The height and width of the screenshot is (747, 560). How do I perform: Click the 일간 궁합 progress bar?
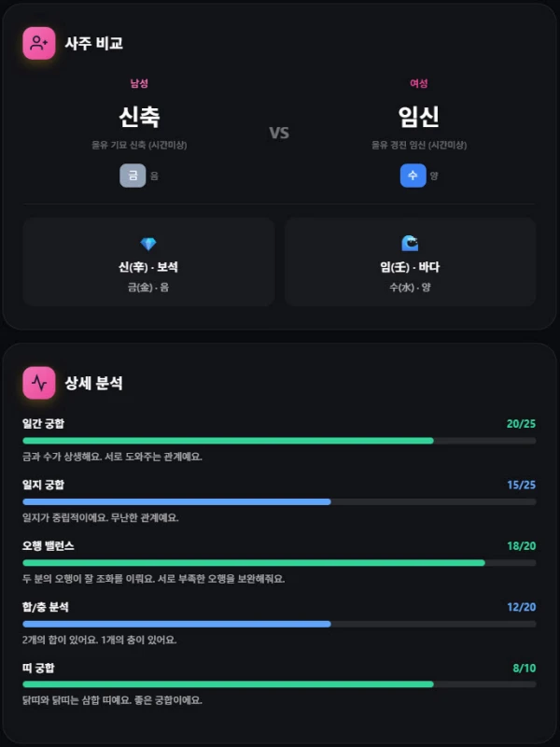click(279, 440)
